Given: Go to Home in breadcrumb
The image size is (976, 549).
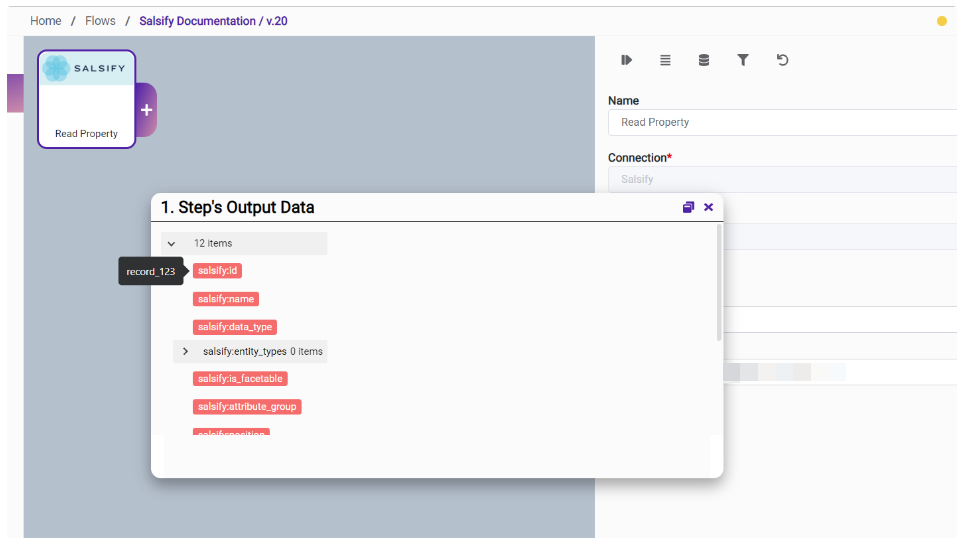Looking at the screenshot, I should pyautogui.click(x=45, y=21).
